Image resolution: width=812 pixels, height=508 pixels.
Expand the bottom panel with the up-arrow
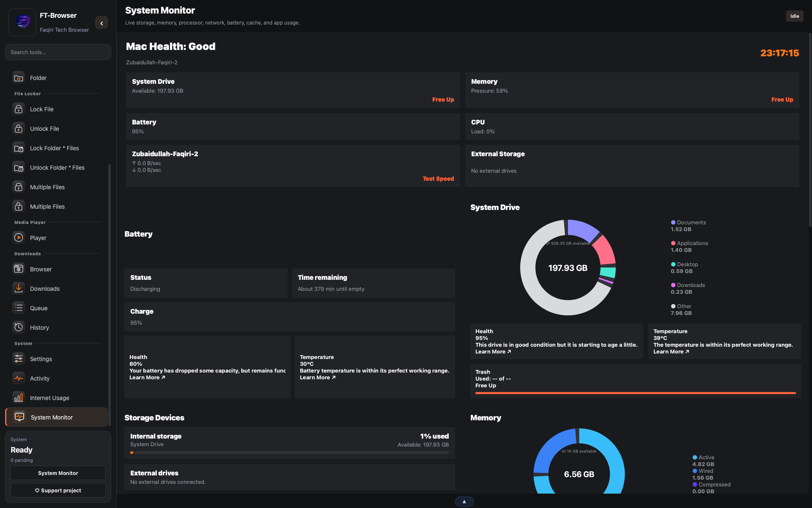(464, 502)
